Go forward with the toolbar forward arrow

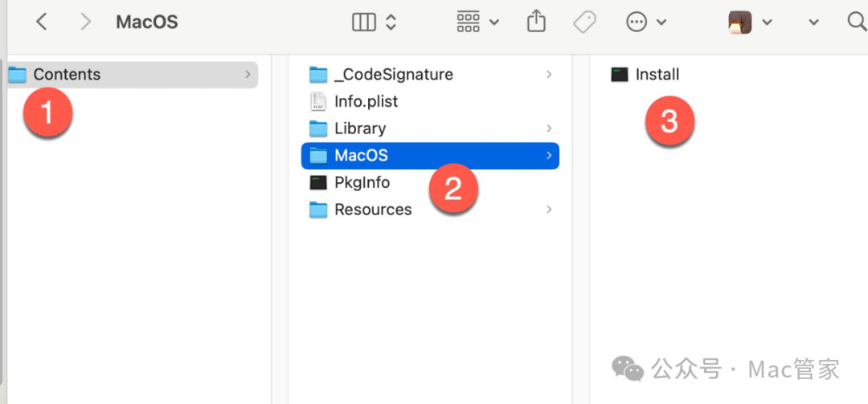pyautogui.click(x=85, y=22)
